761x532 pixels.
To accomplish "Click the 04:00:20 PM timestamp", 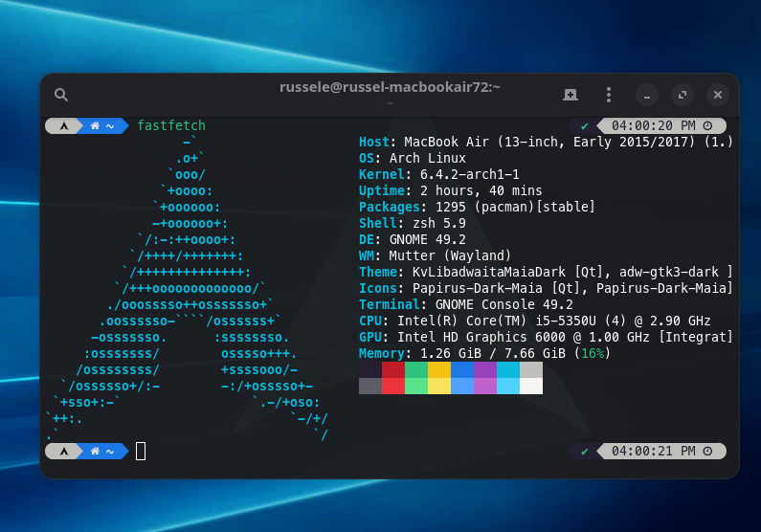I will [653, 125].
